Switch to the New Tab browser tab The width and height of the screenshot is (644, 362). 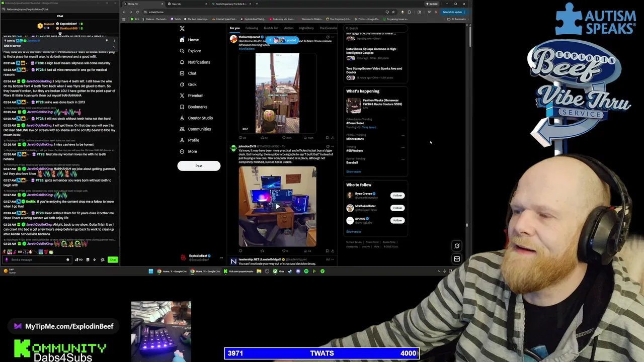187,4
